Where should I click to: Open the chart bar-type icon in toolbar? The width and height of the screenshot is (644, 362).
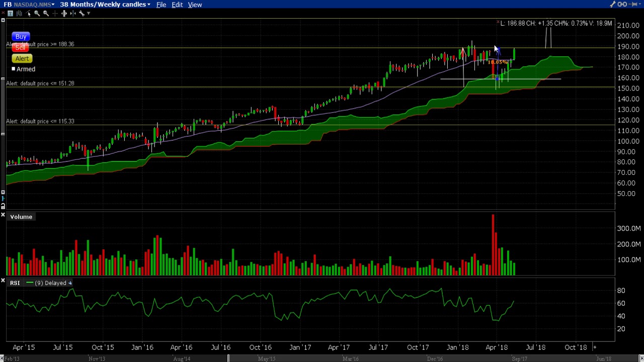coord(19,14)
